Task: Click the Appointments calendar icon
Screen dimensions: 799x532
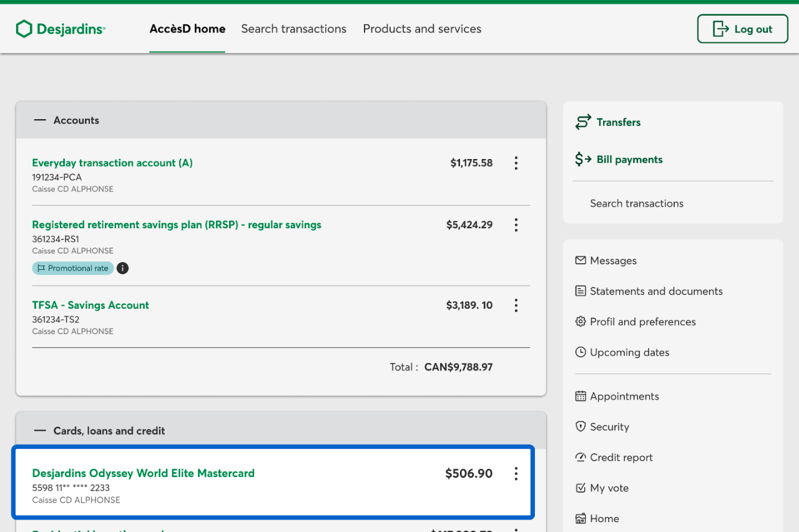Action: 581,396
